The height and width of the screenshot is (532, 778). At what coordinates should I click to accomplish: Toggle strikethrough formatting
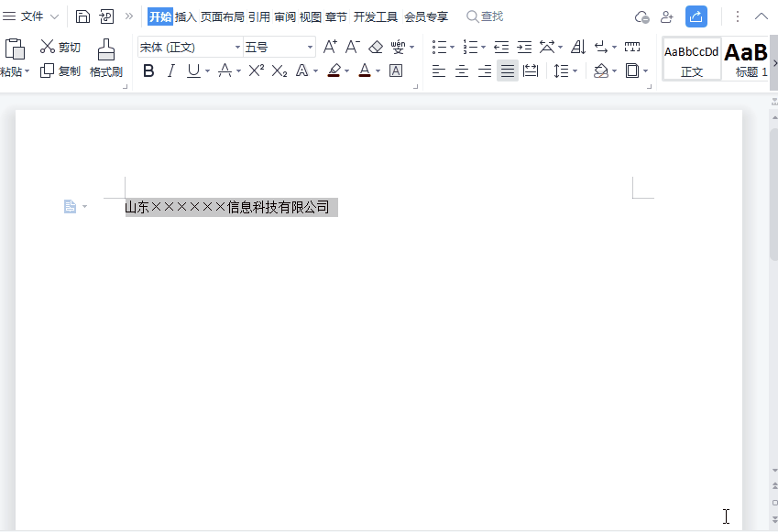coord(225,71)
